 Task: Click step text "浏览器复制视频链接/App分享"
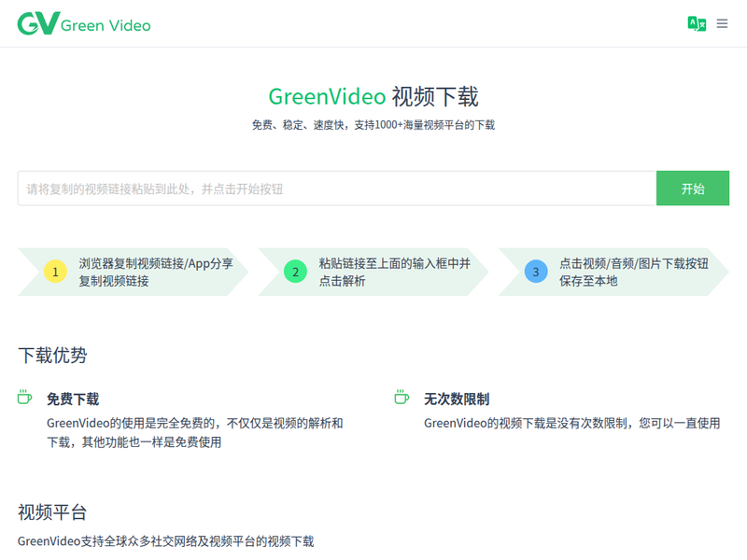point(156,263)
